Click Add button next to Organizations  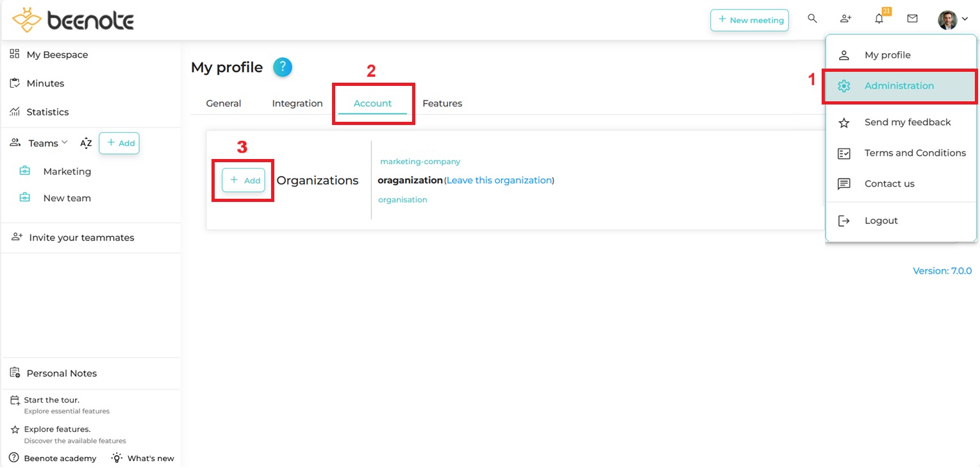pos(244,181)
